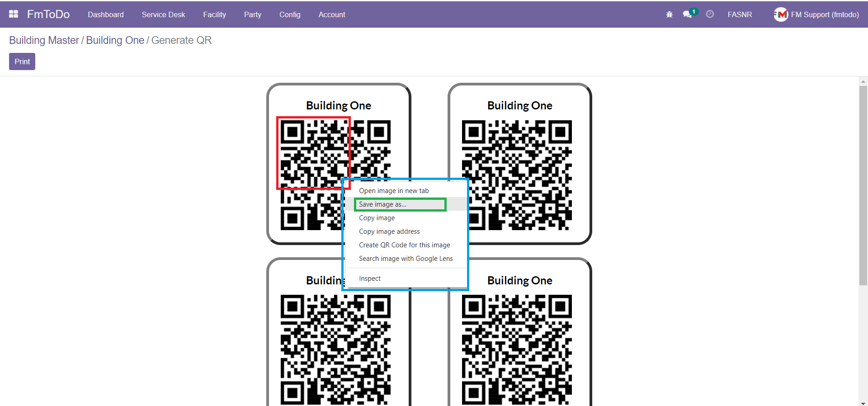Choose Open image in new tab

[394, 191]
